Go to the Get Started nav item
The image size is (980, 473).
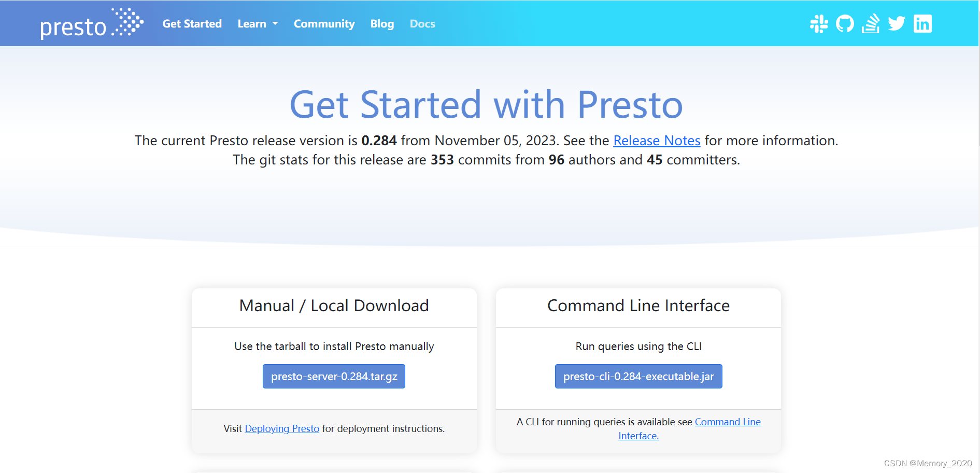tap(192, 24)
